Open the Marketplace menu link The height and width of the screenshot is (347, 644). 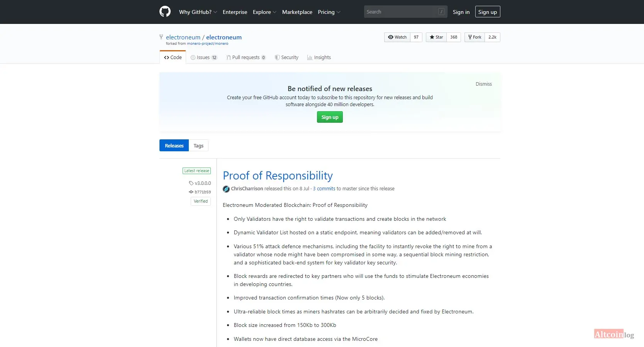click(x=297, y=12)
